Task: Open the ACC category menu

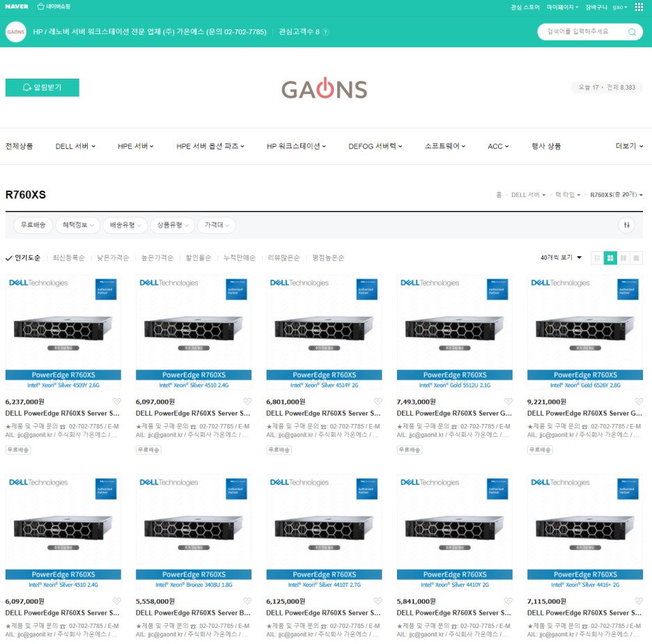Action: pyautogui.click(x=498, y=146)
